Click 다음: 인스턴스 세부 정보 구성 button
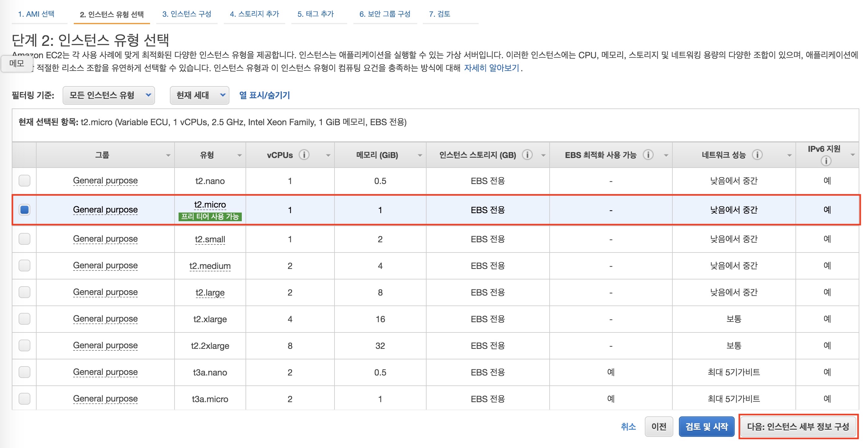This screenshot has height=448, width=868. tap(798, 426)
